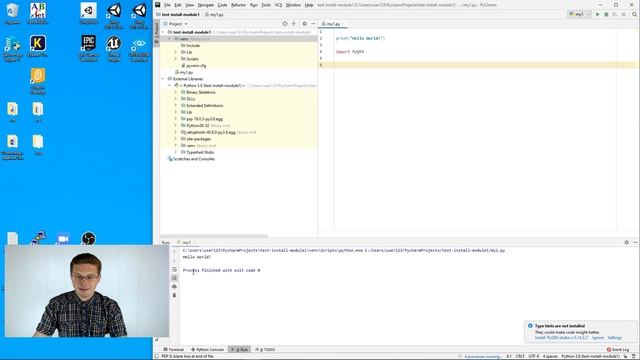Open the File menu in PyCharm
Screen dimensions: 640x360
(x=167, y=5)
